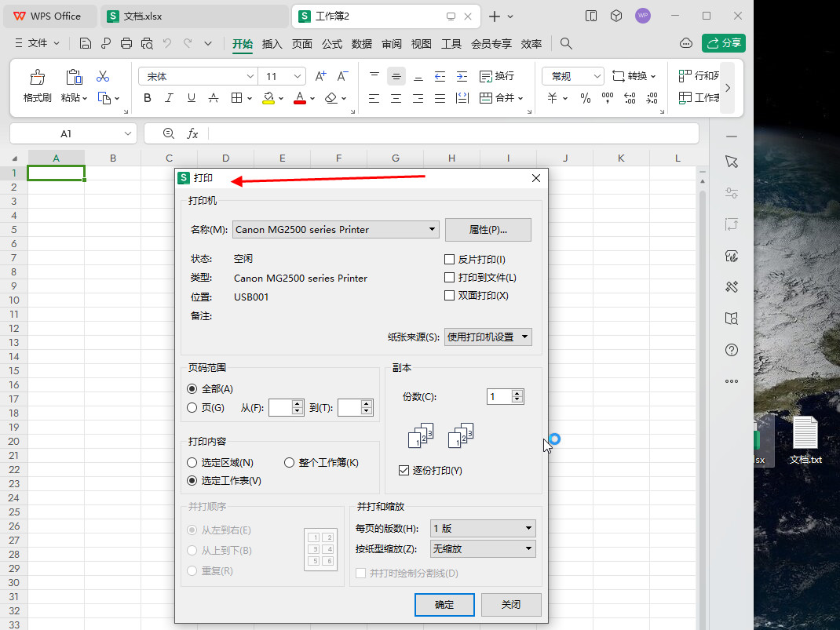This screenshot has height=630, width=840.
Task: Switch to the 数据 ribbon tab
Action: (362, 44)
